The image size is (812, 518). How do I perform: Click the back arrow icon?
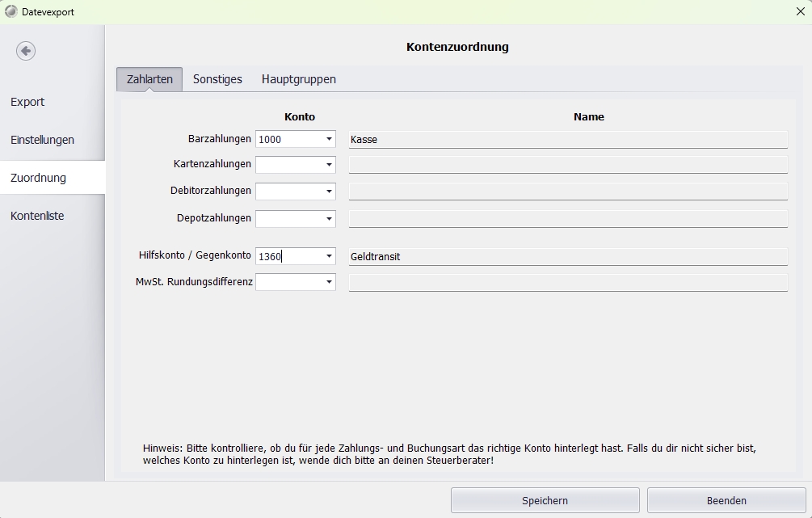point(26,51)
